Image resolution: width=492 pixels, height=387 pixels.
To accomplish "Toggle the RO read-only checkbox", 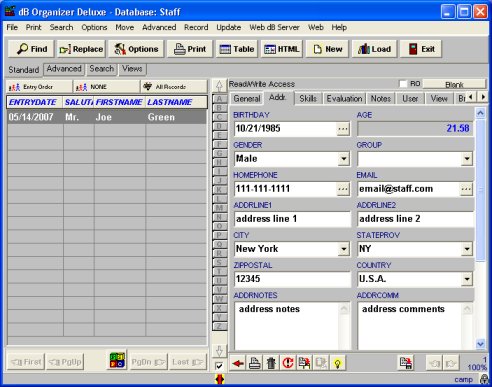I will pos(403,84).
